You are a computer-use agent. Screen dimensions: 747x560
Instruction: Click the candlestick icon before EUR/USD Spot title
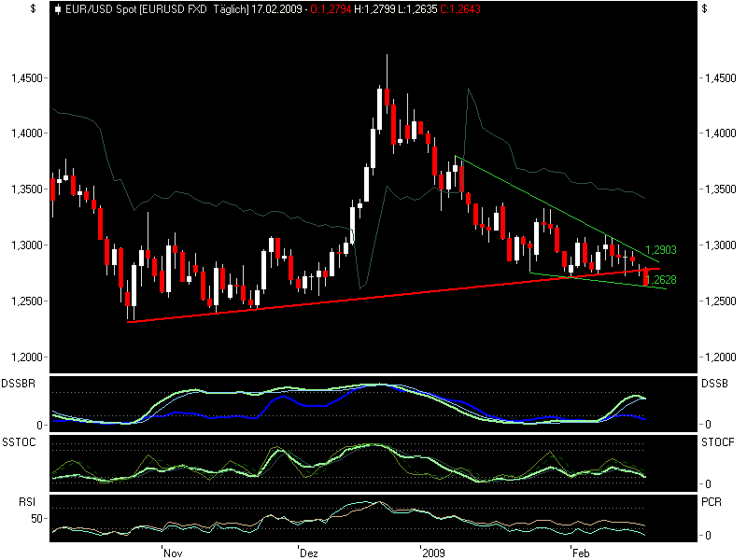[x=58, y=9]
